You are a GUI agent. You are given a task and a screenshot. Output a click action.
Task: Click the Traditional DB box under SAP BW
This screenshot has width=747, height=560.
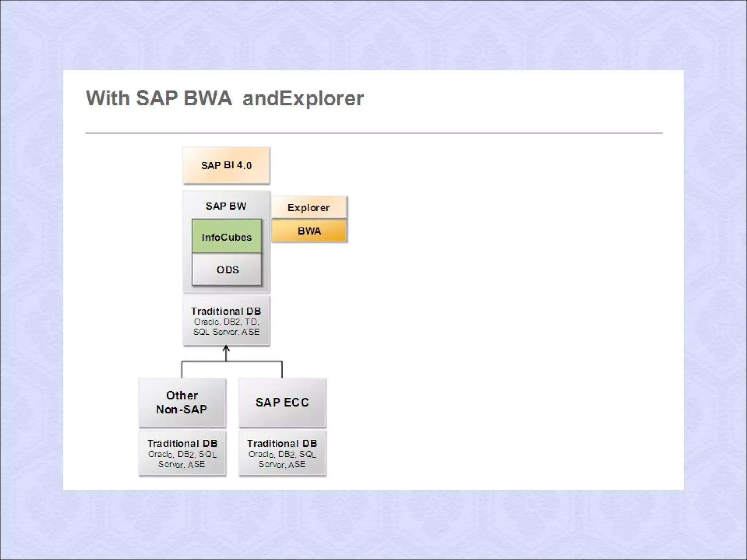tap(226, 311)
